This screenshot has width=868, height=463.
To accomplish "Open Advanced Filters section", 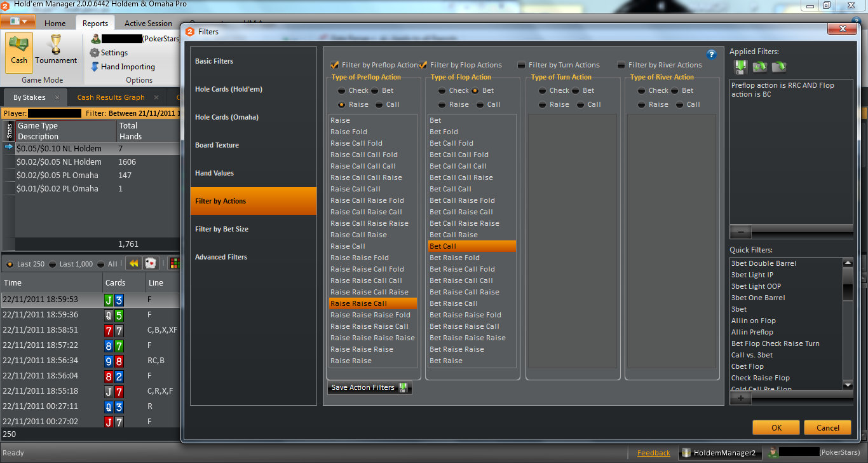I will pyautogui.click(x=253, y=257).
